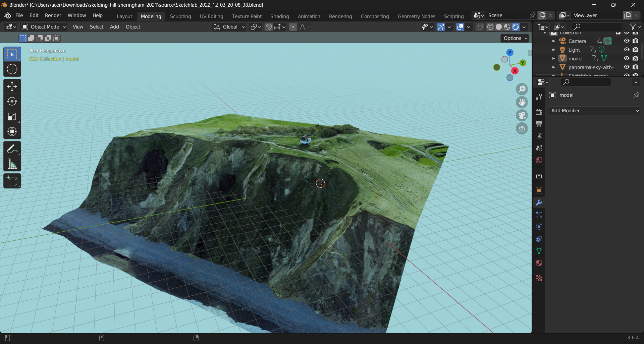
Task: Select the Measure tool
Action: point(12,164)
